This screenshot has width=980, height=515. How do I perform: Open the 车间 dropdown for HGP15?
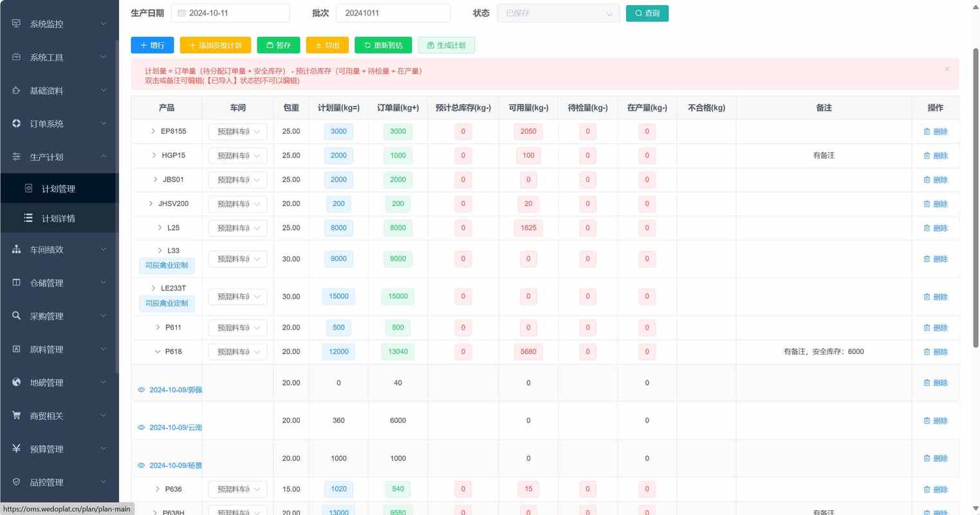coord(237,155)
